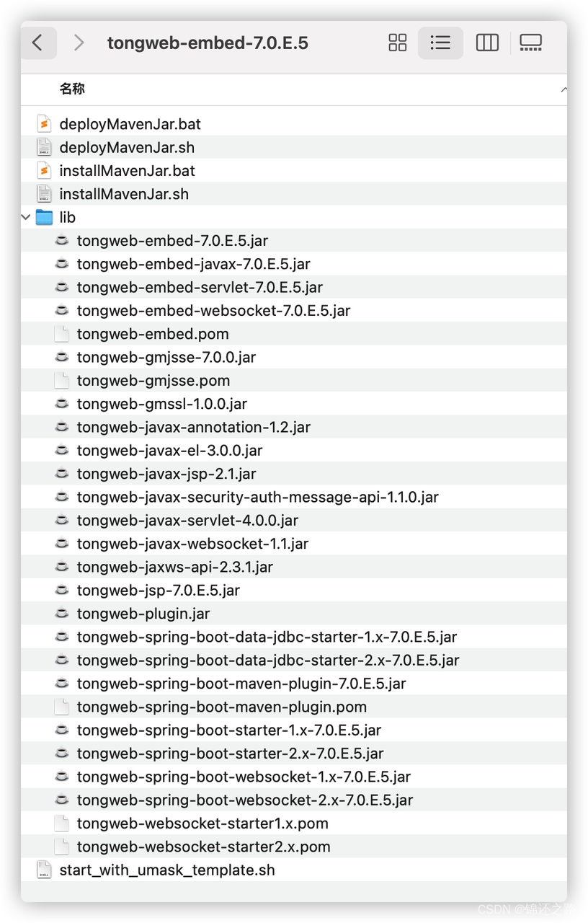Click document icon of tongweb-embed.pom

pyautogui.click(x=62, y=334)
